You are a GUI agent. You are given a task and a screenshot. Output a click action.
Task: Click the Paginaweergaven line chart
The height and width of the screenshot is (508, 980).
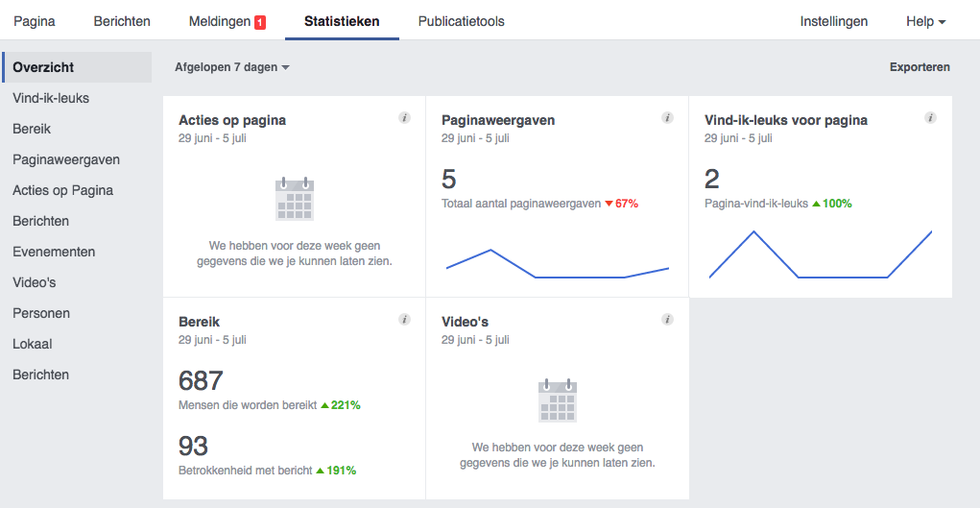pos(558,263)
